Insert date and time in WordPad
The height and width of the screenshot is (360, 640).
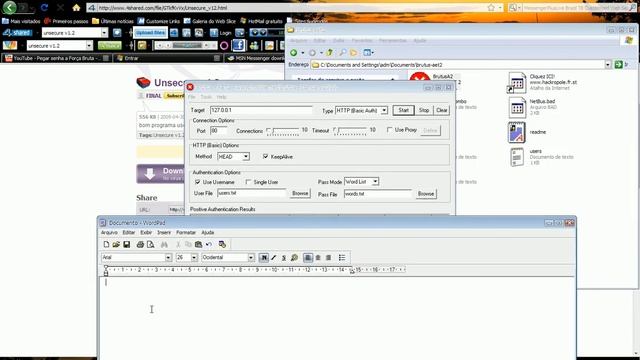[222, 244]
